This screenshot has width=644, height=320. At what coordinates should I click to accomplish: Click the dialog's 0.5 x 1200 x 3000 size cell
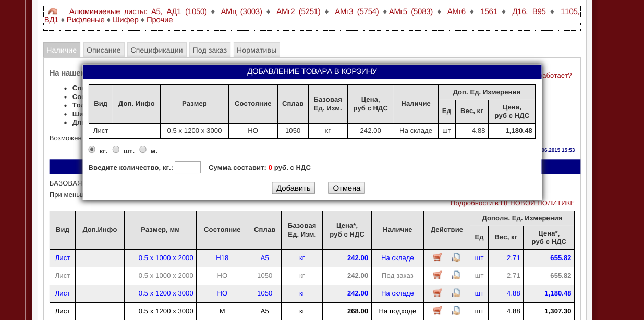point(195,130)
